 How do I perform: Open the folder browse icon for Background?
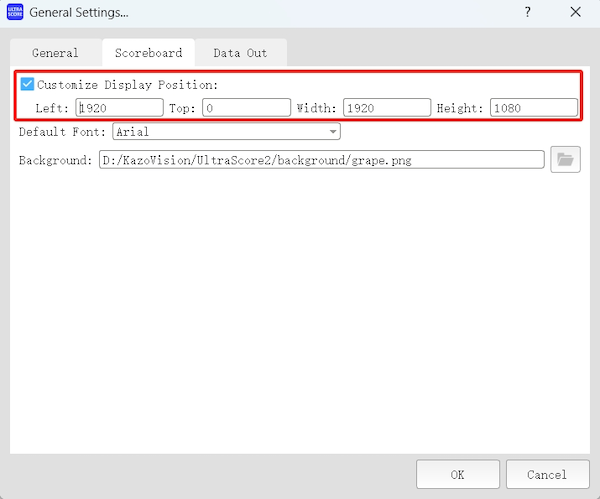[565, 159]
